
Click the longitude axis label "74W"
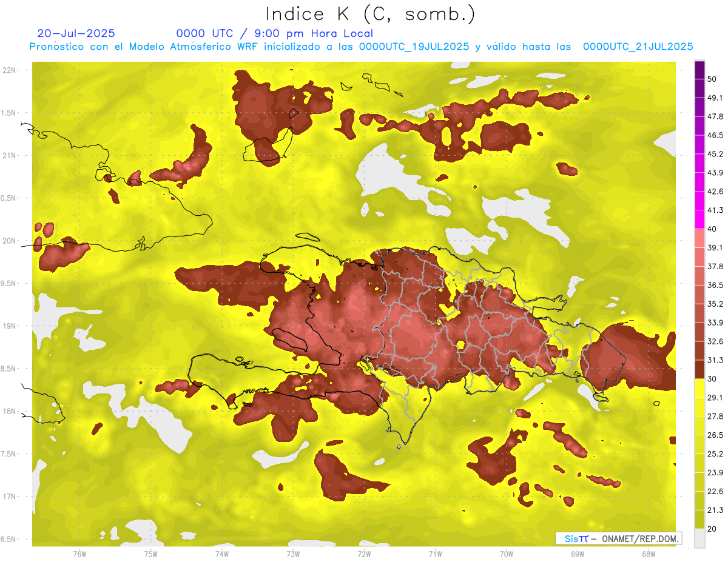[x=221, y=554]
